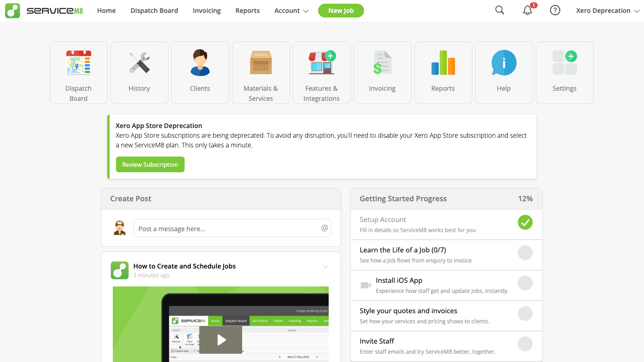Click ServiceM8 avatar on the post
Image resolution: width=644 pixels, height=362 pixels.
click(120, 270)
